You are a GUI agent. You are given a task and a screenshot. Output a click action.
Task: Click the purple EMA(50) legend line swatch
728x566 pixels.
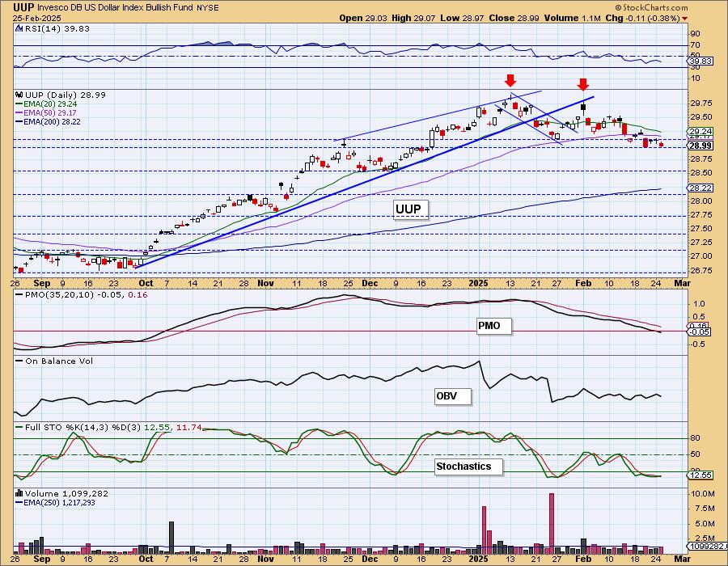(x=19, y=112)
